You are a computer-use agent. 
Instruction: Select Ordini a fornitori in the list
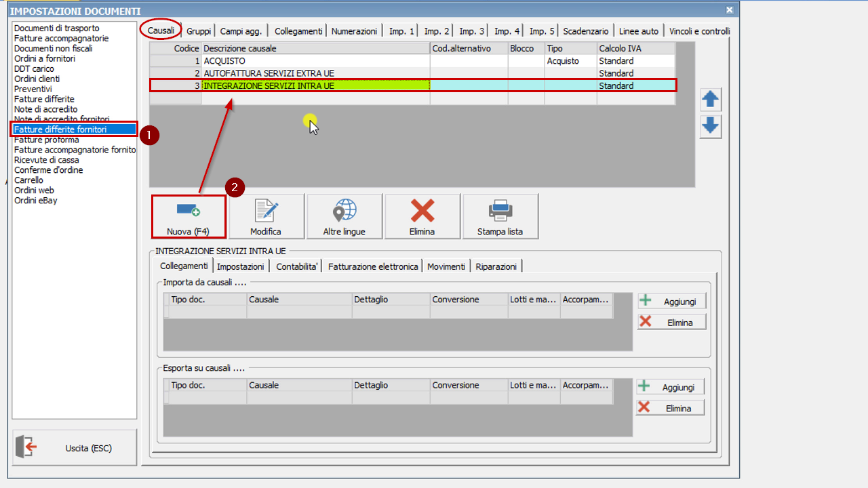point(45,59)
